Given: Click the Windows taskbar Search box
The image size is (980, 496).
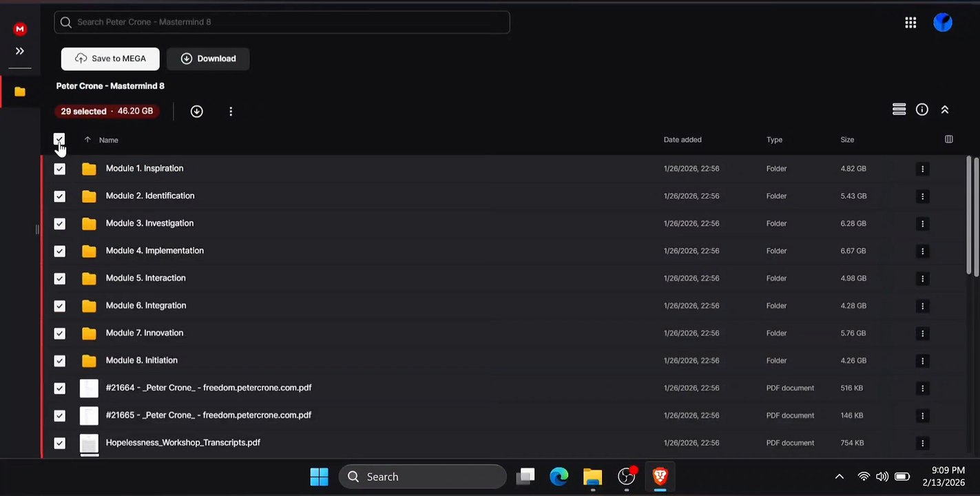Looking at the screenshot, I should pyautogui.click(x=422, y=477).
